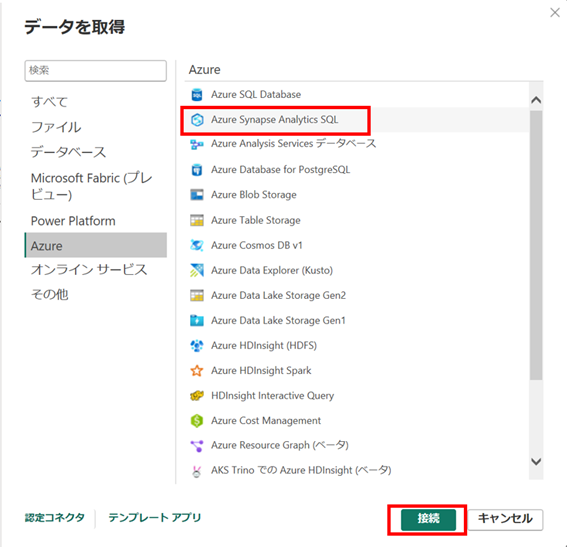Select Azure Synapse Analytics SQL label
Screen dimensions: 567x547
pyautogui.click(x=274, y=120)
